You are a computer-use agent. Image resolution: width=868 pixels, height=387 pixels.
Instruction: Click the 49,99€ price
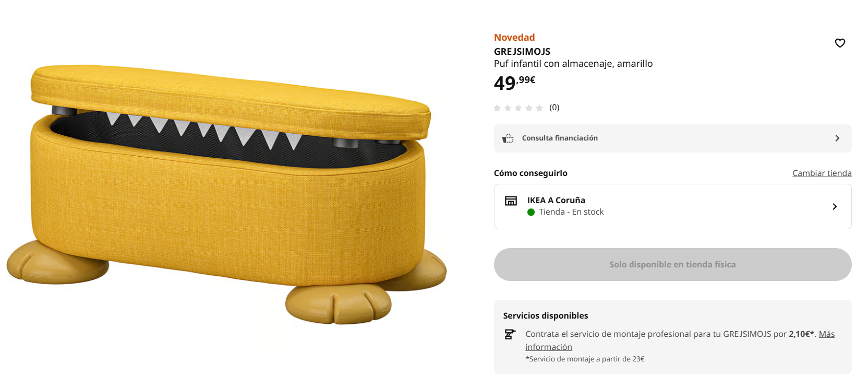click(x=514, y=83)
